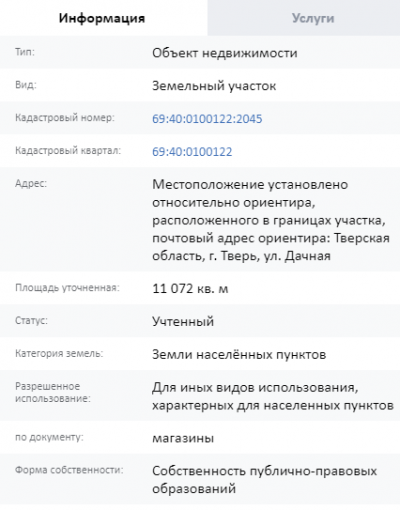Click the Учтенный status value
The width and height of the screenshot is (400, 510).
pyautogui.click(x=183, y=321)
